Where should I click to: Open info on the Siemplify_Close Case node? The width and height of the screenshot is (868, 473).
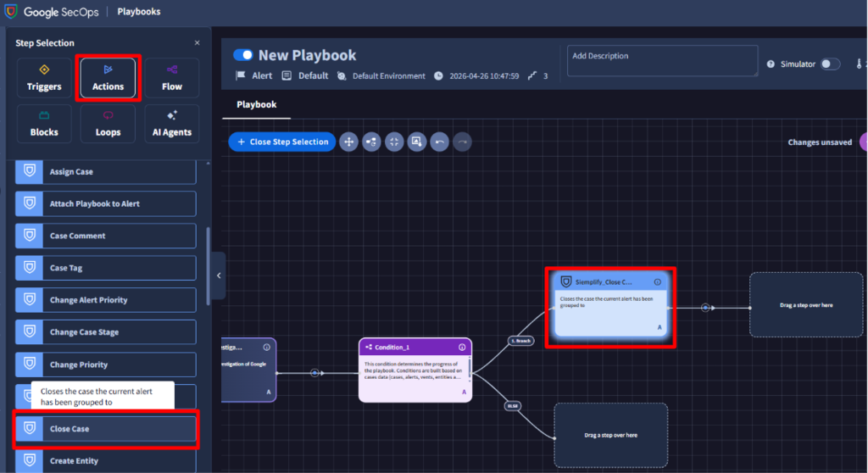click(x=658, y=282)
